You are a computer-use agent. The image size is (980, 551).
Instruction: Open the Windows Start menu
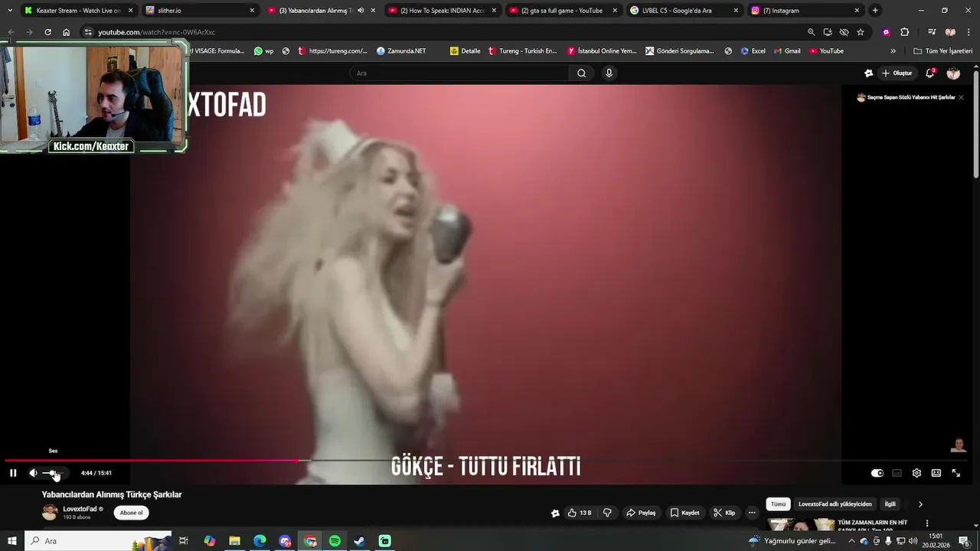12,541
